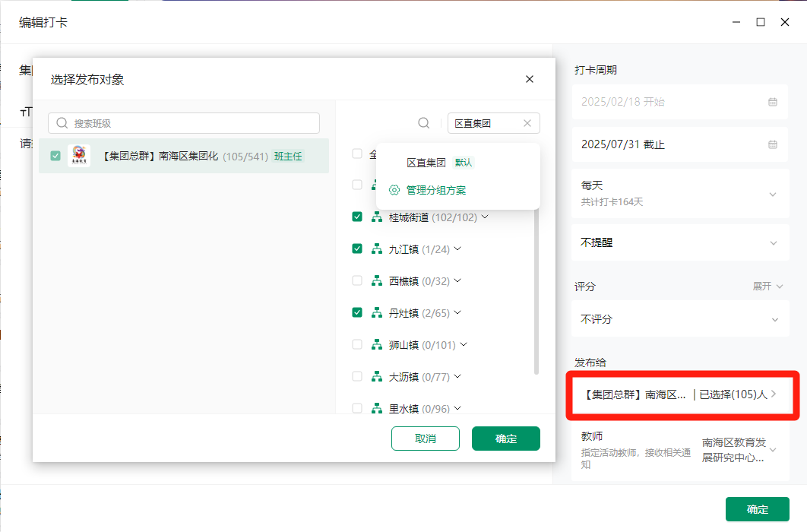This screenshot has width=807, height=532.
Task: Click the 共计打卡164天 text
Action: (612, 201)
